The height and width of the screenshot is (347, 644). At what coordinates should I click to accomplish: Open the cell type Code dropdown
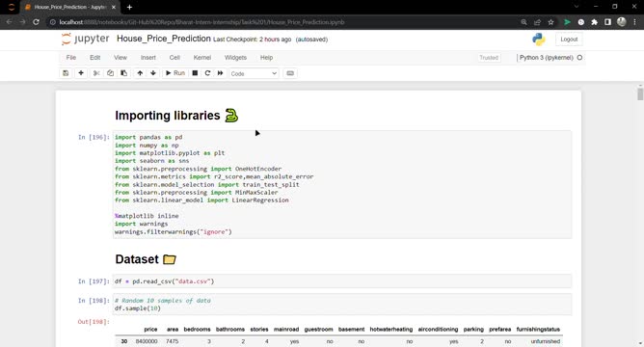pyautogui.click(x=254, y=73)
